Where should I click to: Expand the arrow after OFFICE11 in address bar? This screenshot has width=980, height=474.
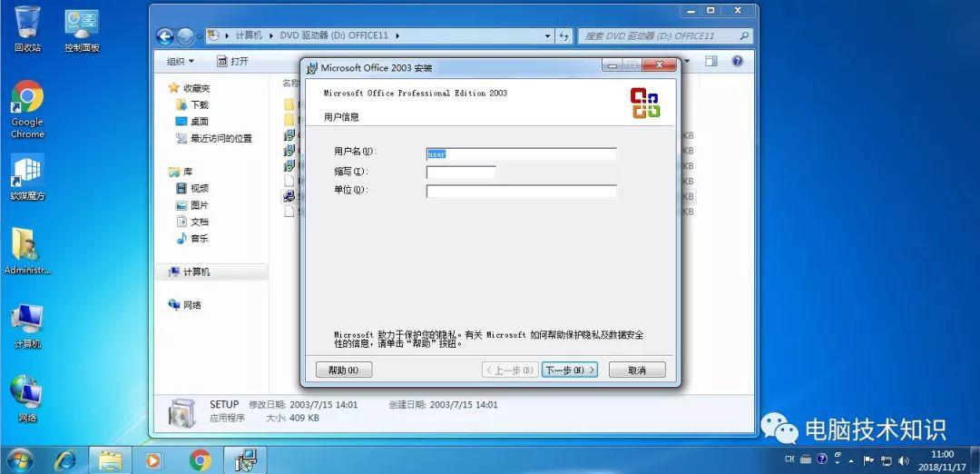[397, 35]
